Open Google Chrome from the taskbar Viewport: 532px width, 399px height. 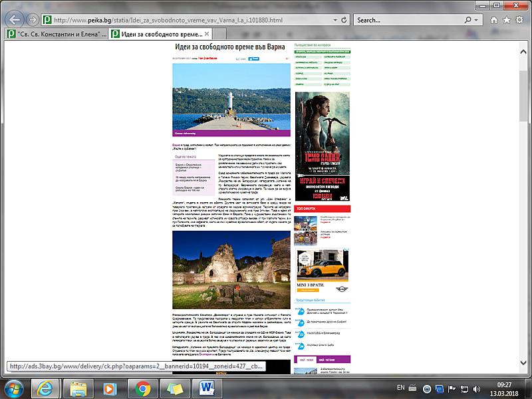pyautogui.click(x=142, y=388)
